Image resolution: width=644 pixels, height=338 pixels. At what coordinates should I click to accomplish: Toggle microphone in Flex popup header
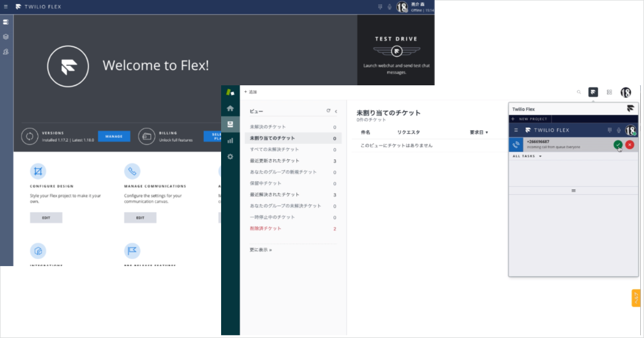click(x=619, y=130)
